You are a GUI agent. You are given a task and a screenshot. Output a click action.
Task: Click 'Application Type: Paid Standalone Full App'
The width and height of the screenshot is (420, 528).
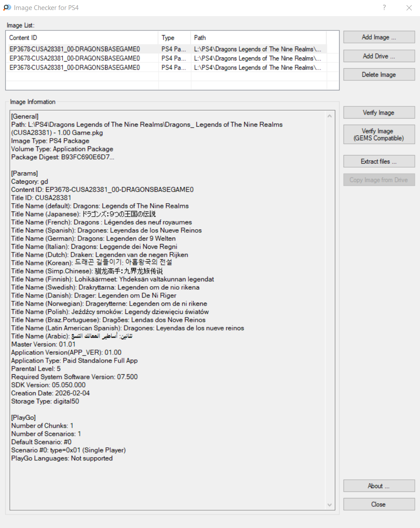pos(74,360)
